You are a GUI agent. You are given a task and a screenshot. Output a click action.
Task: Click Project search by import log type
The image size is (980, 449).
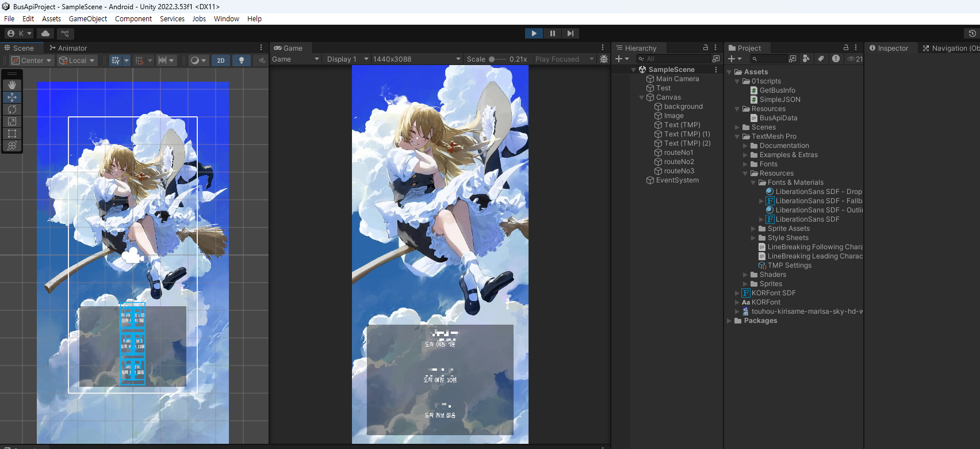836,59
